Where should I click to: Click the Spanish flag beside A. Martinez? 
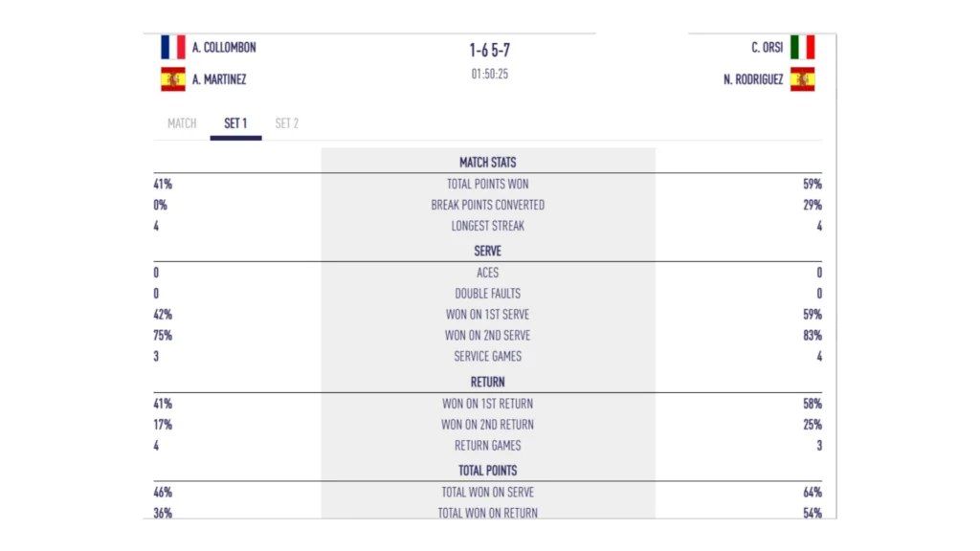click(173, 79)
